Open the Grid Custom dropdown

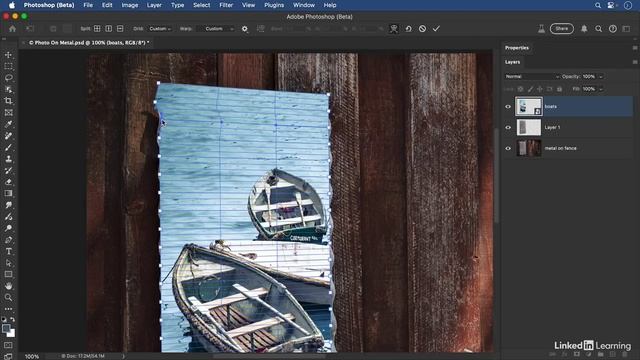click(160, 29)
